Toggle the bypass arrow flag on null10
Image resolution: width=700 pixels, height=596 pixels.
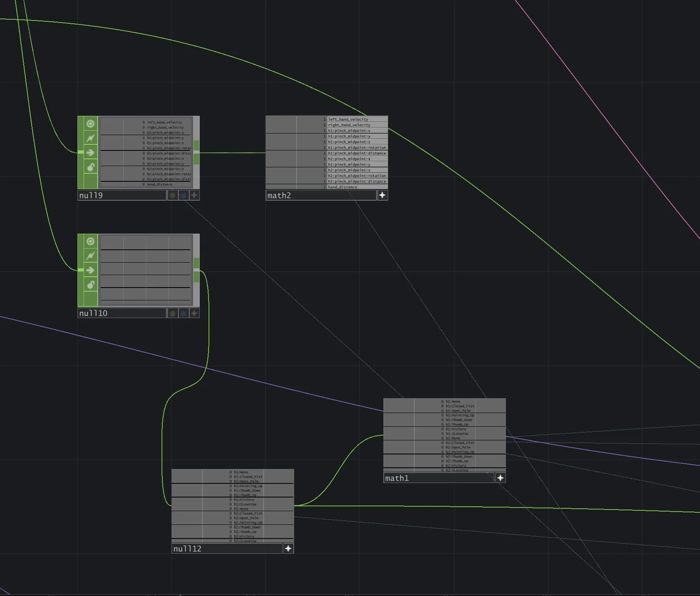90,270
